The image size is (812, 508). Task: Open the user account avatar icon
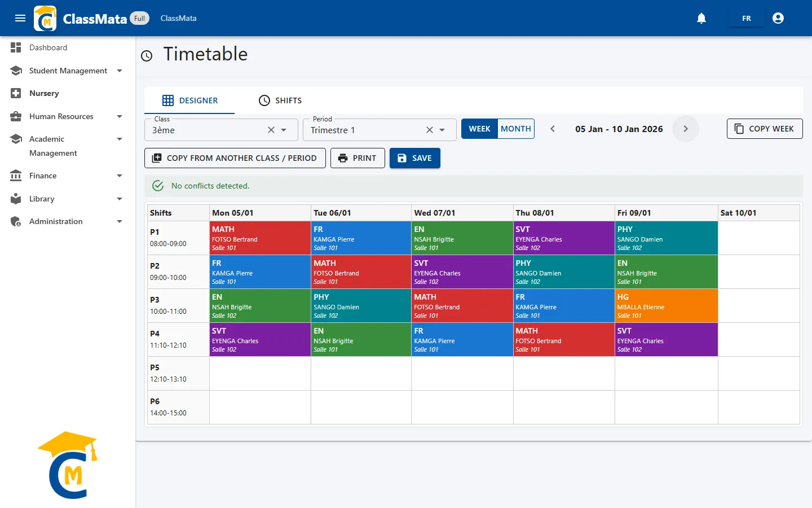pyautogui.click(x=778, y=18)
